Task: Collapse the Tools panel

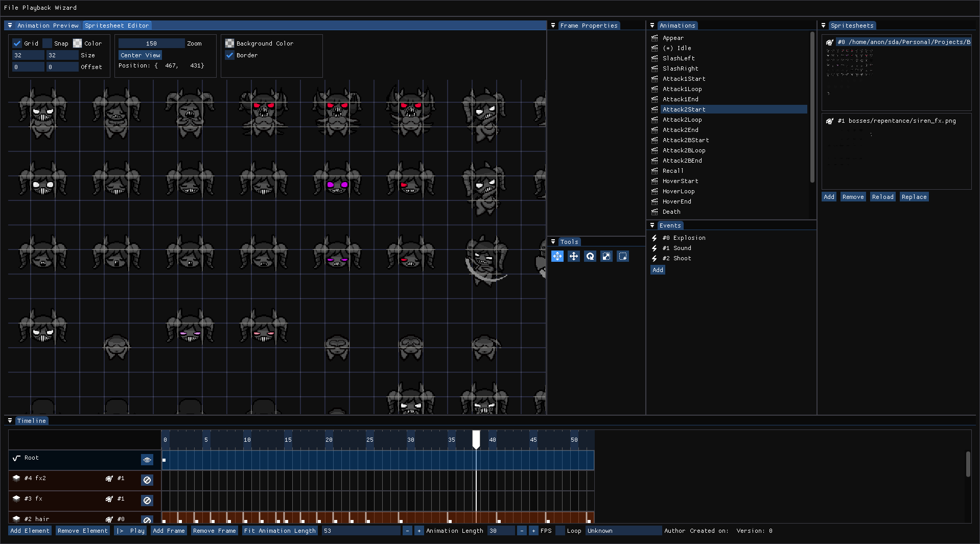Action: [x=553, y=242]
